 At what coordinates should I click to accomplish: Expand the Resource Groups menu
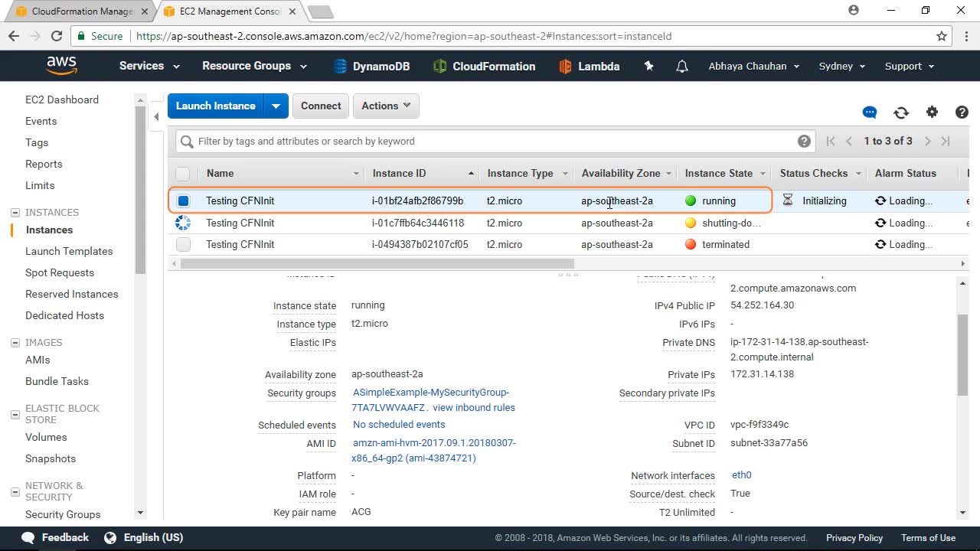tap(254, 66)
